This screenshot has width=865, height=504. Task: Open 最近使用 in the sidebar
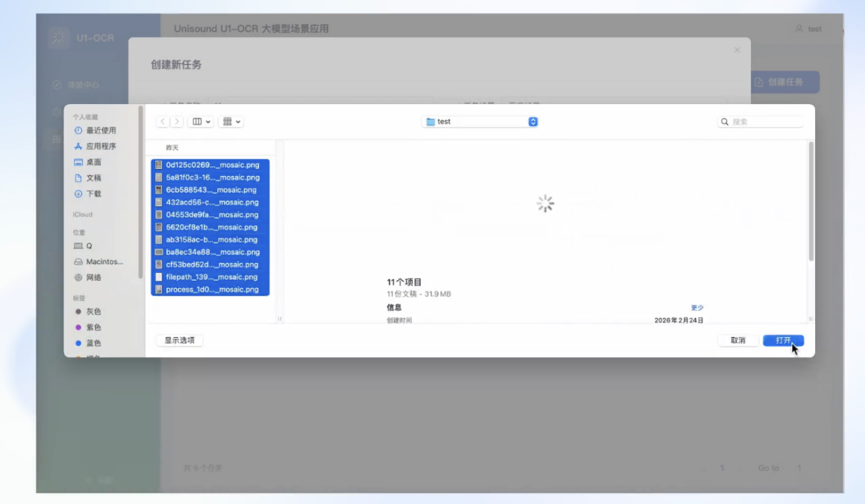click(x=101, y=130)
